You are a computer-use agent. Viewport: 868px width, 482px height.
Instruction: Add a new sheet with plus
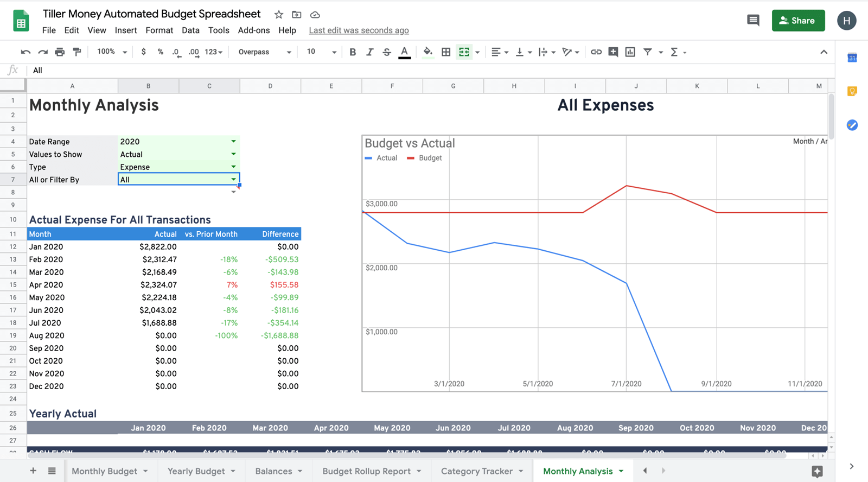point(33,471)
